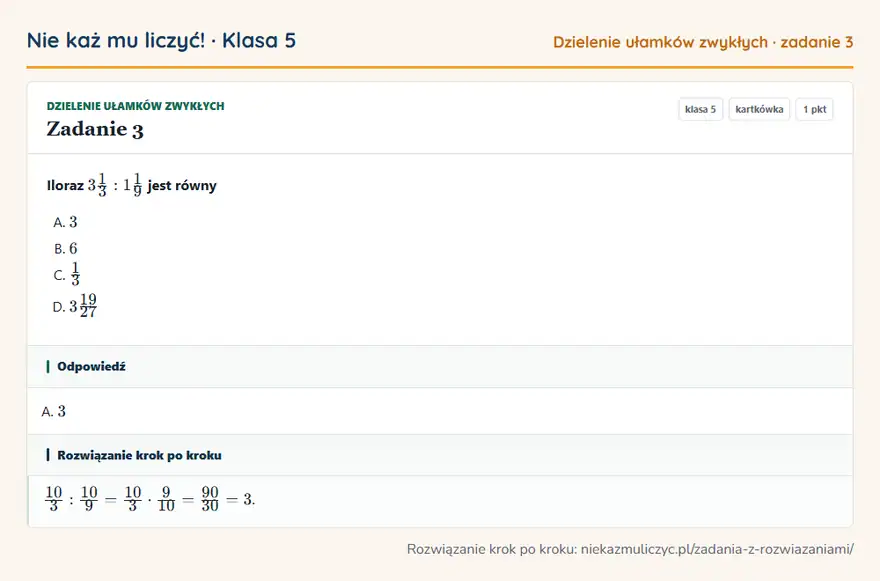
Task: Choose answer option B. 6
Action: click(65, 249)
